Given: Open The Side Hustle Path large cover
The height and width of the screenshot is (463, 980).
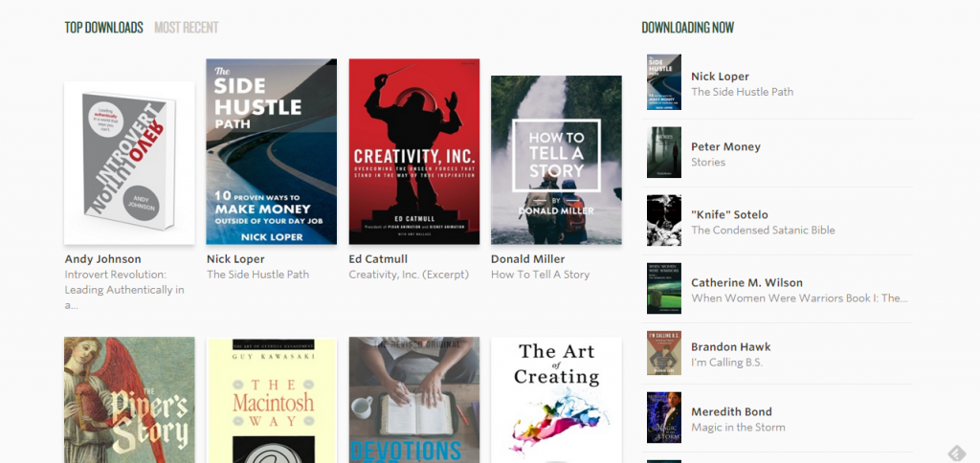Looking at the screenshot, I should pos(271,151).
